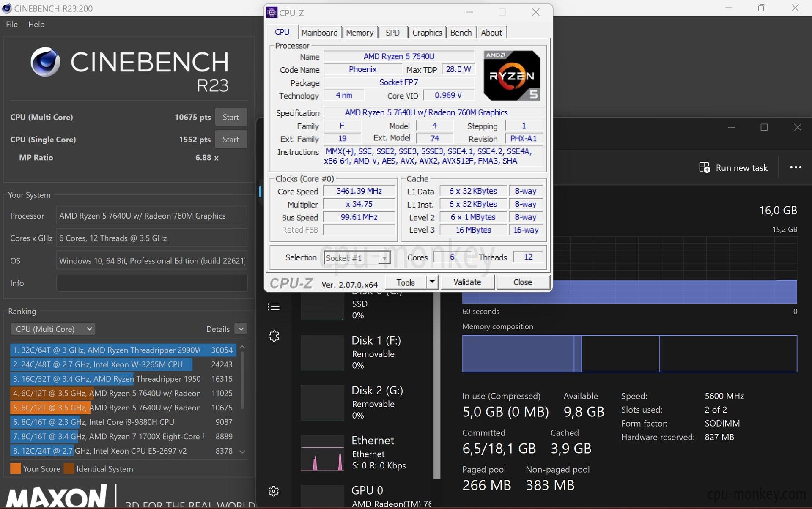
Task: Open the Tools dropdown arrow in CPU-Z
Action: [432, 282]
